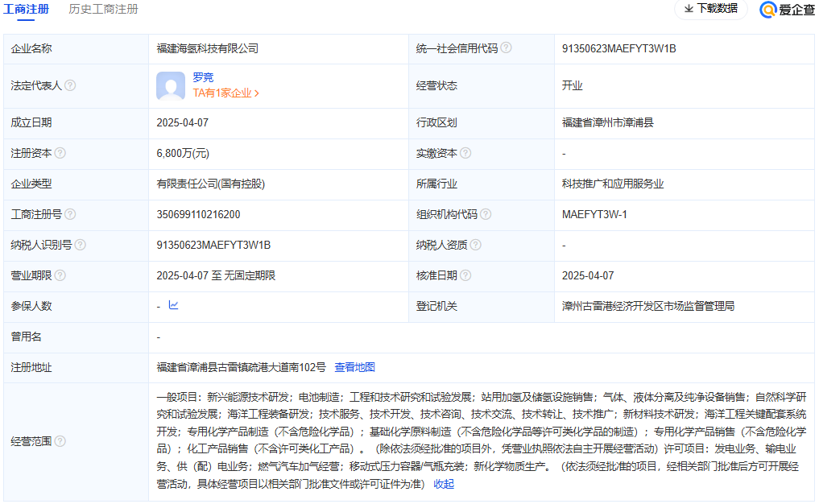Click 罗竞's avatar thumbnail
Viewport: 819px width, 504px height.
coord(171,85)
